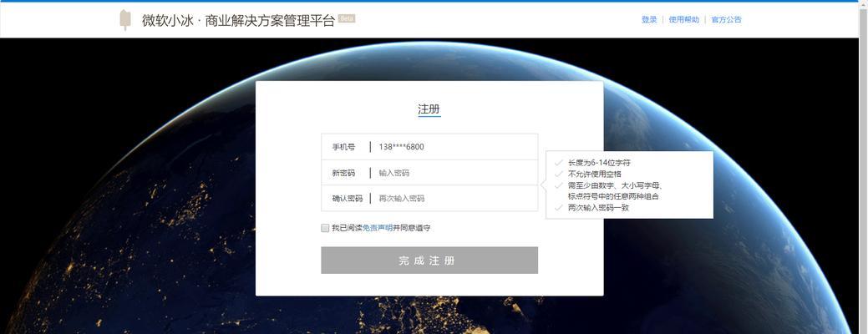Click the popsicle logo icon in header
Screen dimensions: 868x334
125,20
